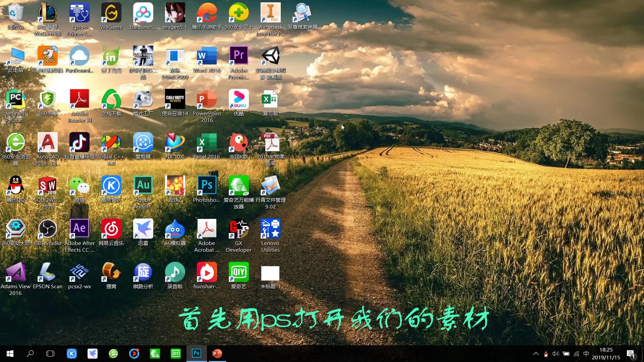Open the wii模拟器 desktop icon
The height and width of the screenshot is (362, 644).
point(175,233)
